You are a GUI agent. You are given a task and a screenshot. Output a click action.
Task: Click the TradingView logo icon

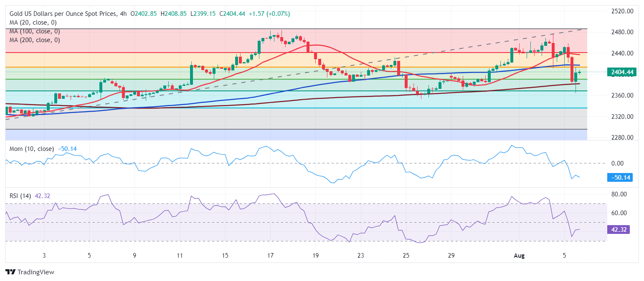pyautogui.click(x=10, y=272)
